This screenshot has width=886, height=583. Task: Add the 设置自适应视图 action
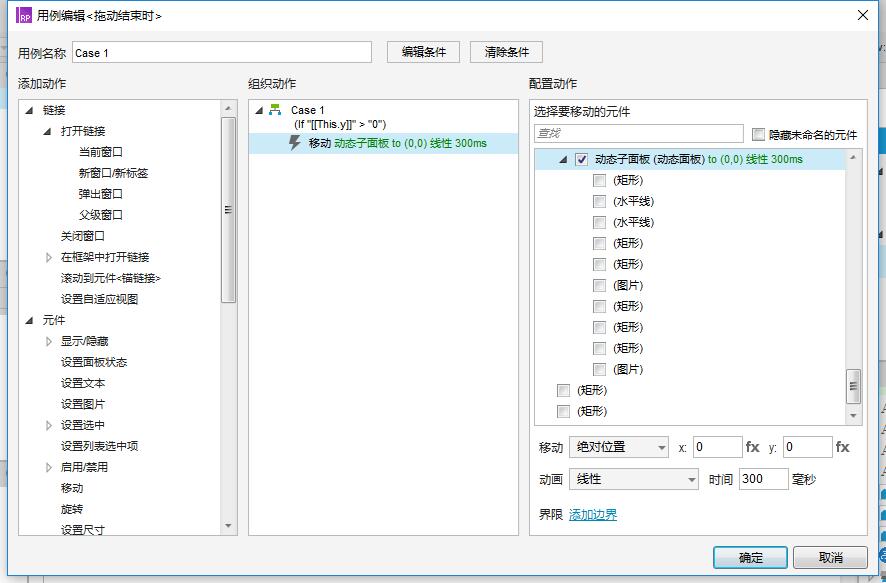[x=99, y=299]
